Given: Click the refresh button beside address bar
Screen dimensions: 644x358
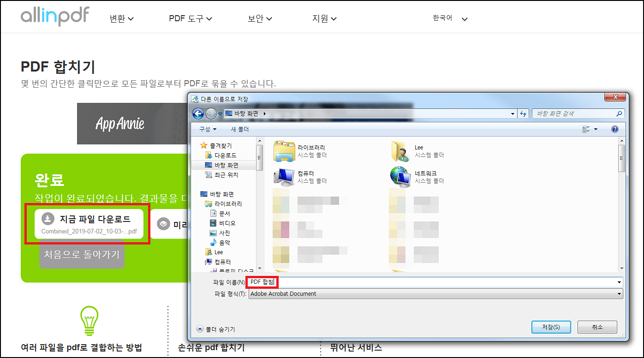Looking at the screenshot, I should click(523, 113).
